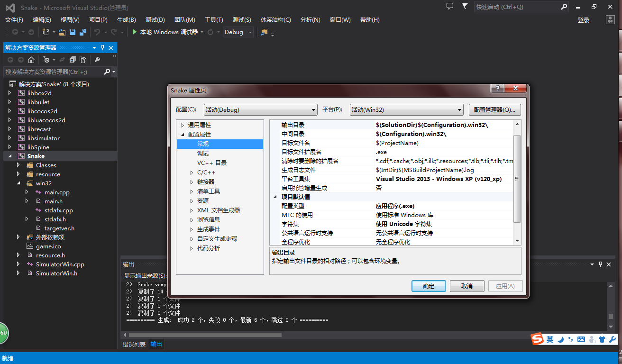Click Show All Files icon in Solution Explorer
This screenshot has width=622, height=364.
pyautogui.click(x=83, y=60)
